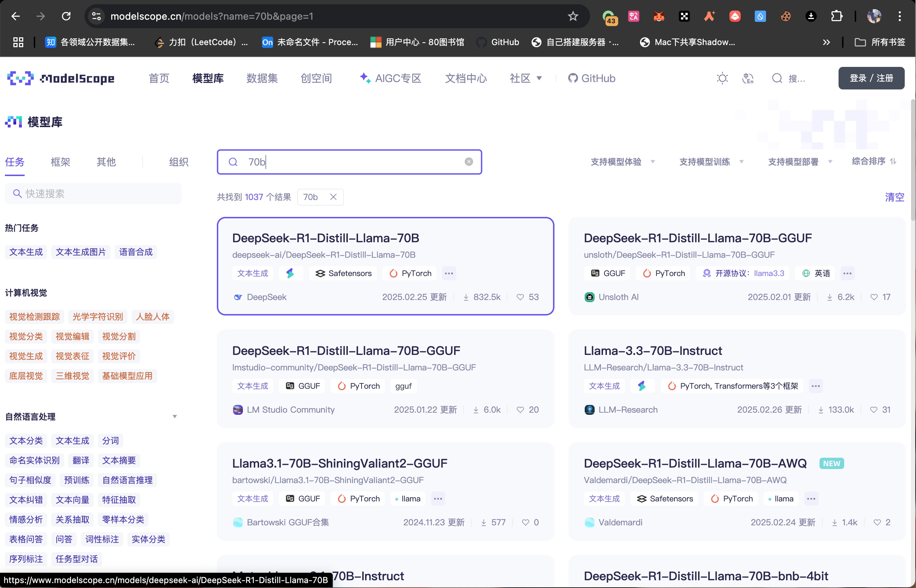Open the browser extensions puzzle icon
Screen dimensions: 916x588
pos(836,17)
